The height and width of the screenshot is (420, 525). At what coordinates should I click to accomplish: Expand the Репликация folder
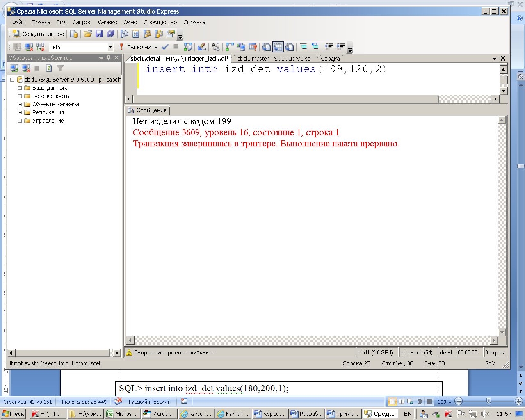[x=20, y=112]
